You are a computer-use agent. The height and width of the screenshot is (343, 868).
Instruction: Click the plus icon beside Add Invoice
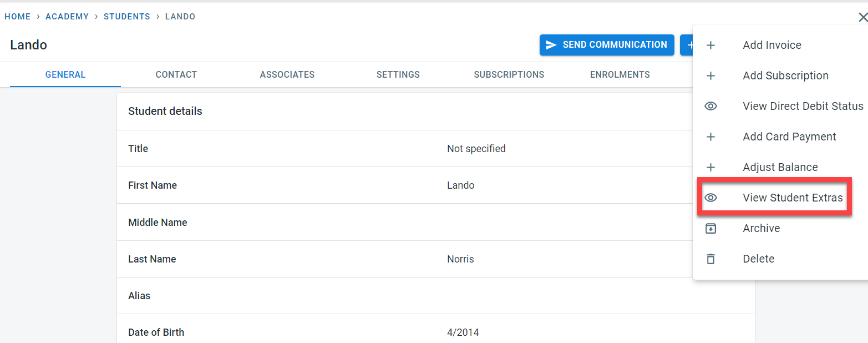tap(710, 46)
